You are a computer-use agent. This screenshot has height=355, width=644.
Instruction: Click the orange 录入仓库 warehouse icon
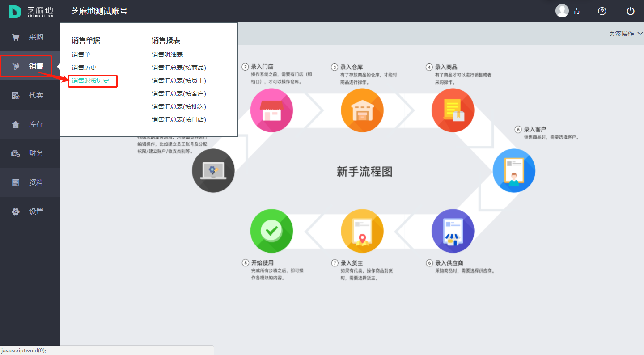362,110
